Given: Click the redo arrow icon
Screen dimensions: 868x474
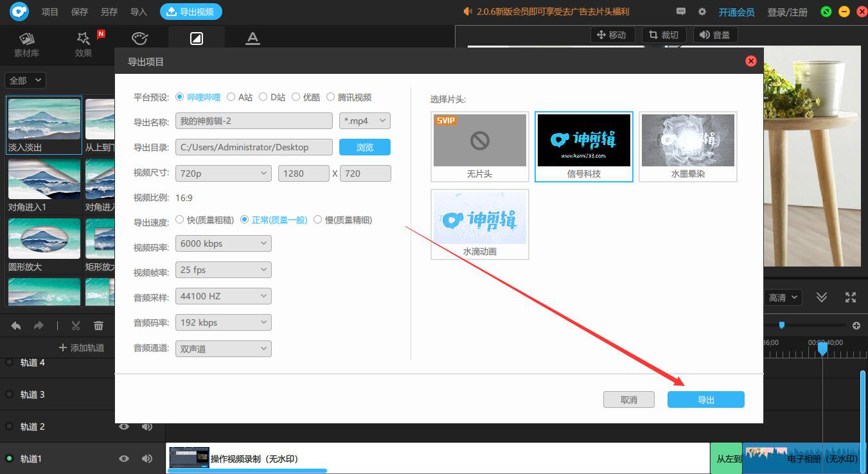Looking at the screenshot, I should click(39, 326).
